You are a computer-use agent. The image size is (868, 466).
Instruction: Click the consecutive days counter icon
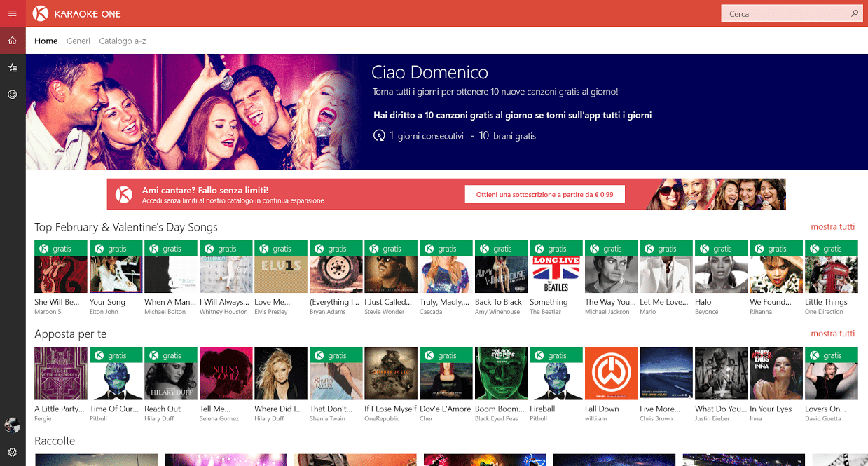[x=379, y=136]
